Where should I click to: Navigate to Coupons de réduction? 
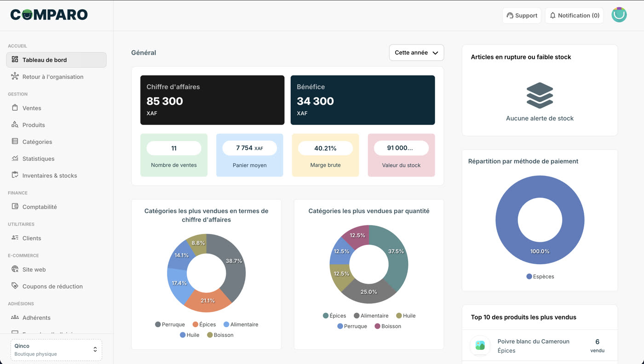pos(52,286)
